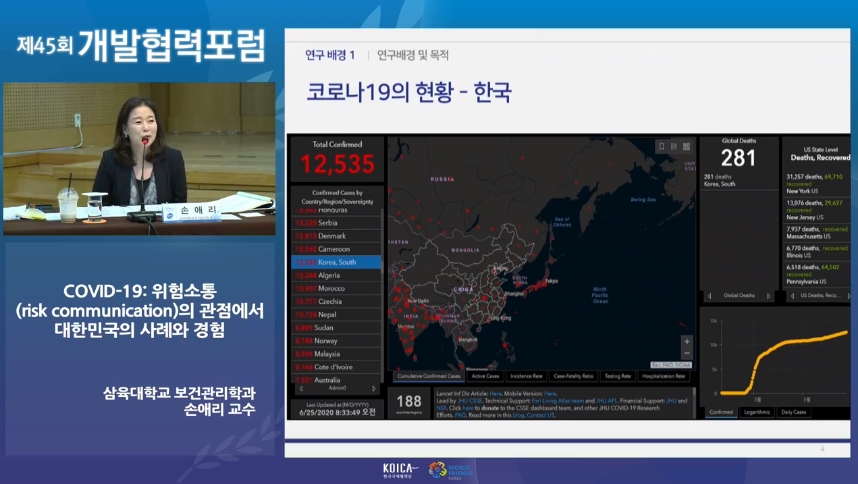This screenshot has height=484, width=858.
Task: Click the New York US deaths row
Action: [816, 184]
